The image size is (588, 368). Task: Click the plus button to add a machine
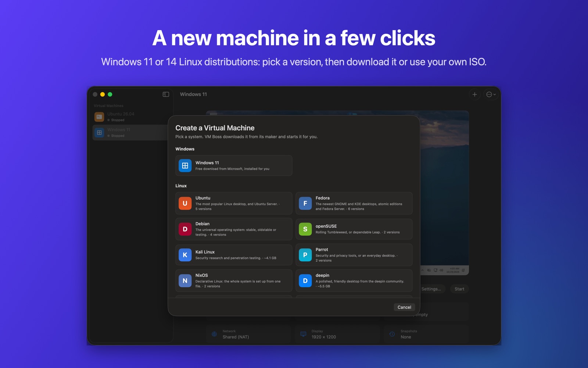pos(474,95)
